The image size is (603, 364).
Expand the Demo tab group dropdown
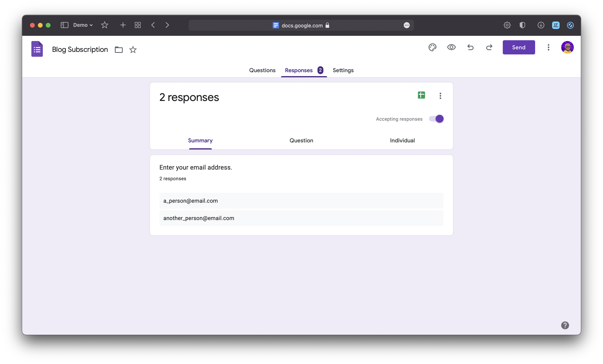tap(83, 25)
